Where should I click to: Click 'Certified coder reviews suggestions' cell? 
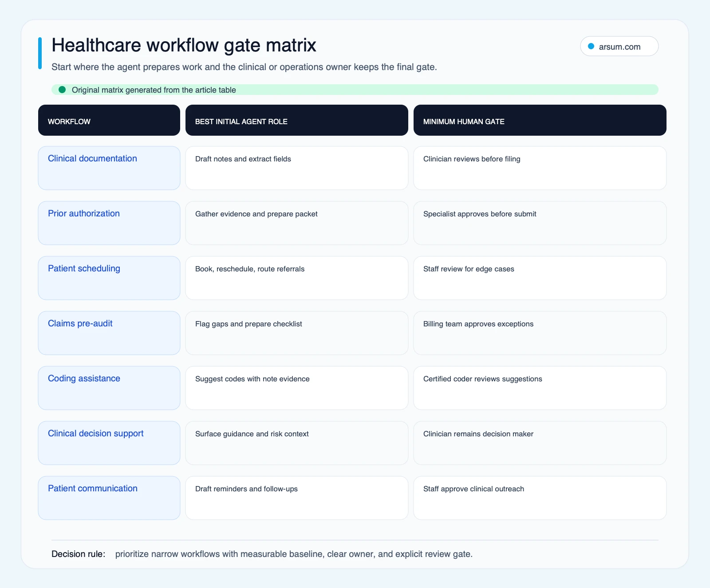540,388
